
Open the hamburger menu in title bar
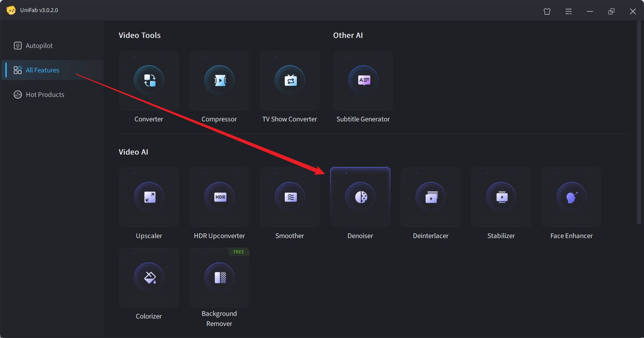(569, 11)
